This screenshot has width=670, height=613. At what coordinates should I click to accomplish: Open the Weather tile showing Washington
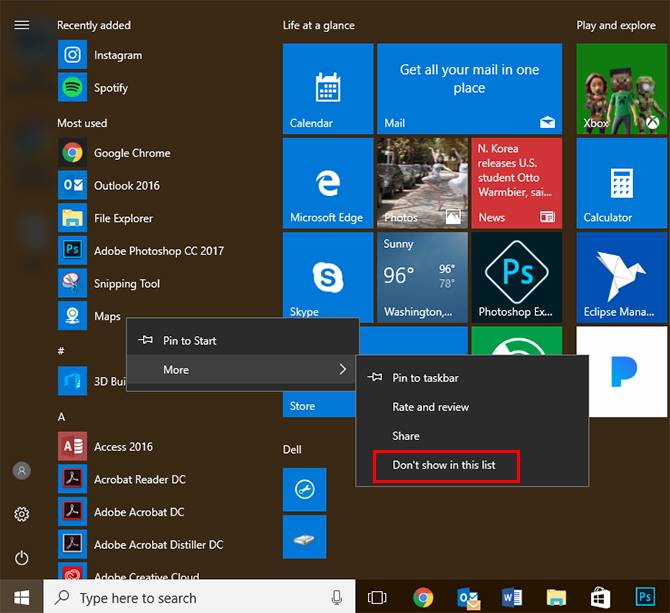tap(422, 277)
